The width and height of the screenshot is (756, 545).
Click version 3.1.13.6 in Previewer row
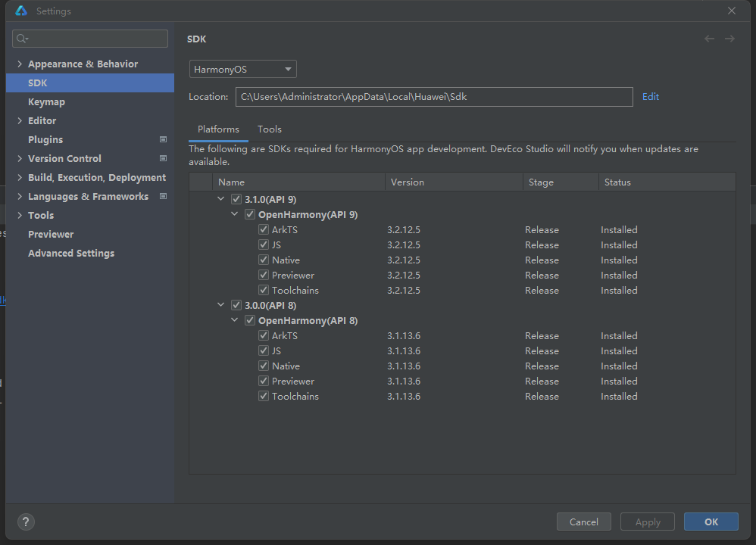404,381
